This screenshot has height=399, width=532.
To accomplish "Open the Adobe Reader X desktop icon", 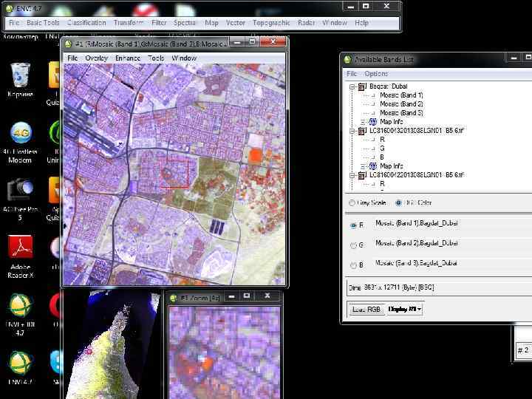I will click(21, 247).
